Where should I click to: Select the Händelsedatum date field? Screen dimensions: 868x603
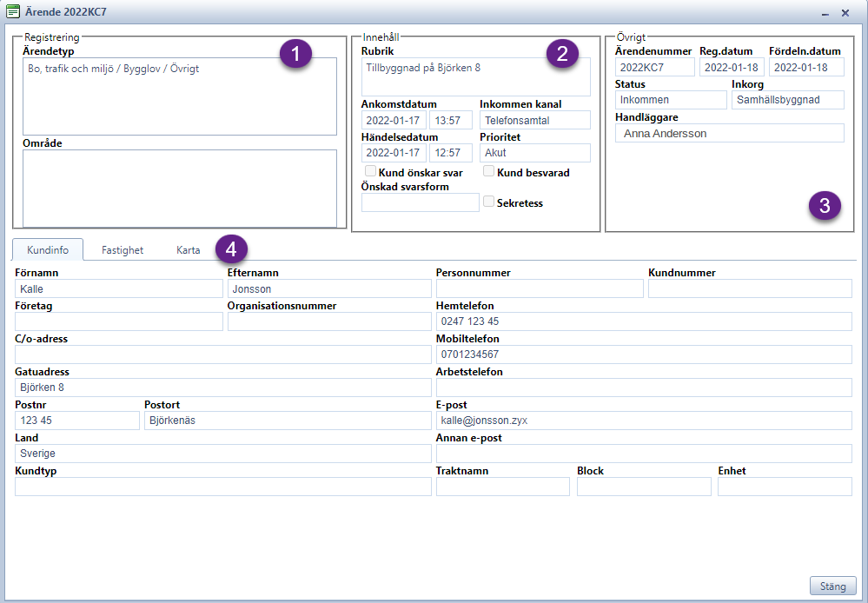(394, 153)
